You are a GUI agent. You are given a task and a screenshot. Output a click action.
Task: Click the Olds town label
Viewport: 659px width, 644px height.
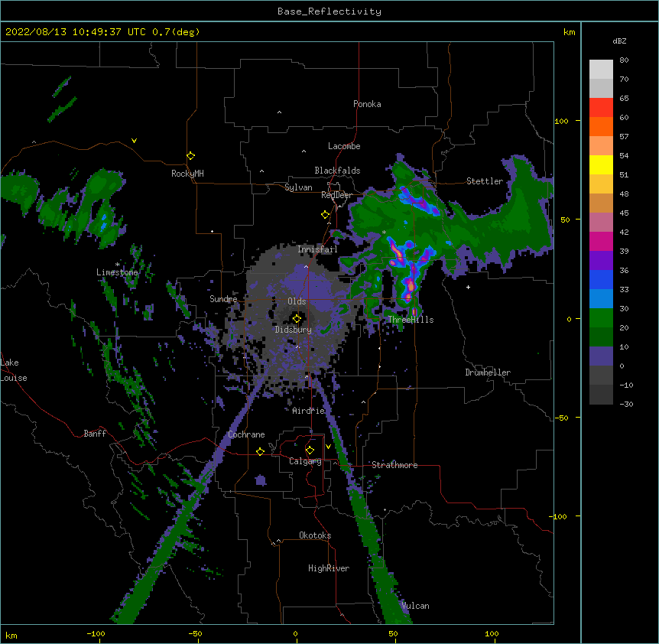[297, 301]
